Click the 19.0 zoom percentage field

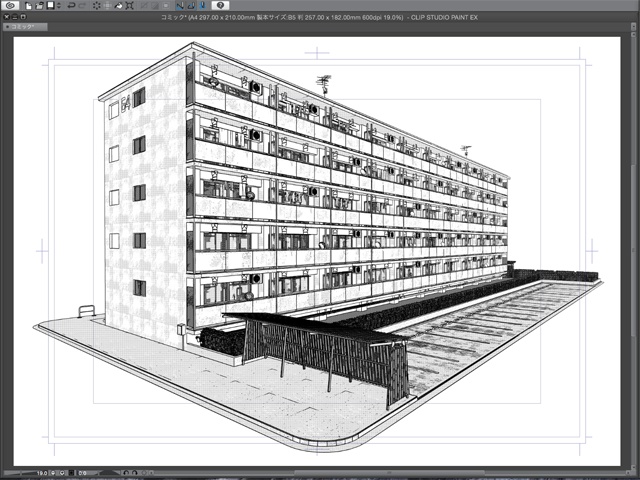(x=42, y=473)
